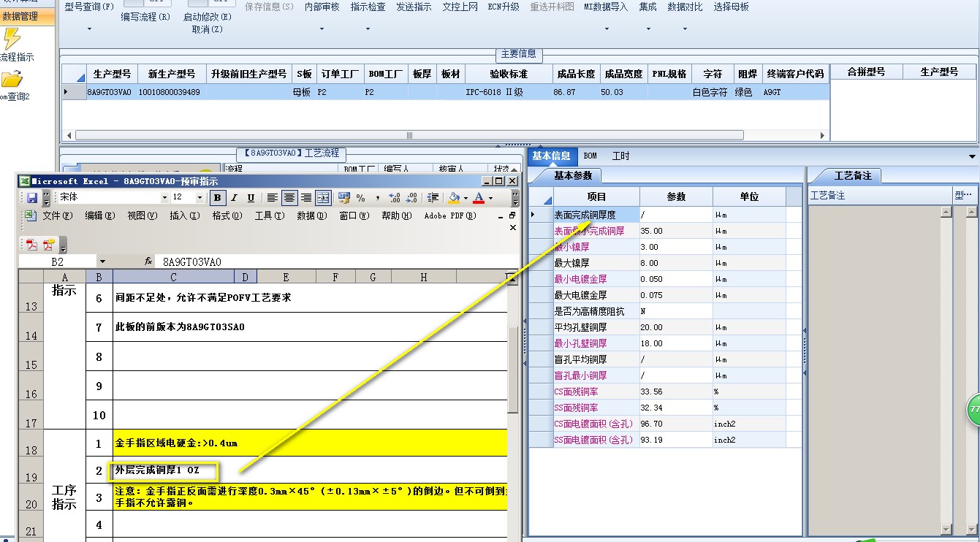
Task: Select the 基本信息 tab
Action: 551,156
